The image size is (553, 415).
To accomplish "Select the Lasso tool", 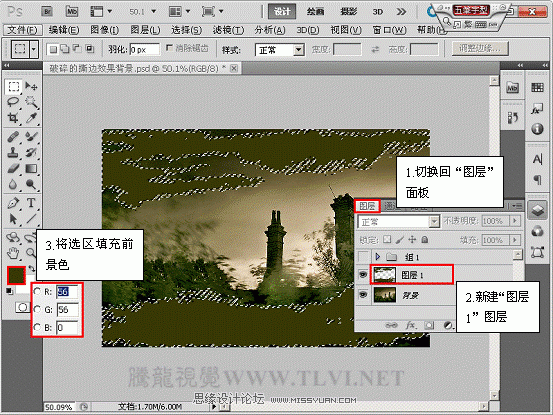I will pyautogui.click(x=13, y=102).
